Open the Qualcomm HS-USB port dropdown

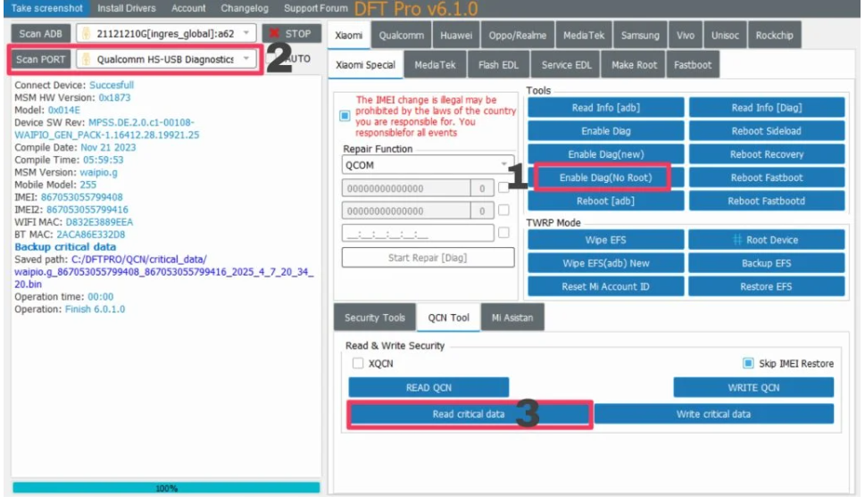(x=166, y=59)
